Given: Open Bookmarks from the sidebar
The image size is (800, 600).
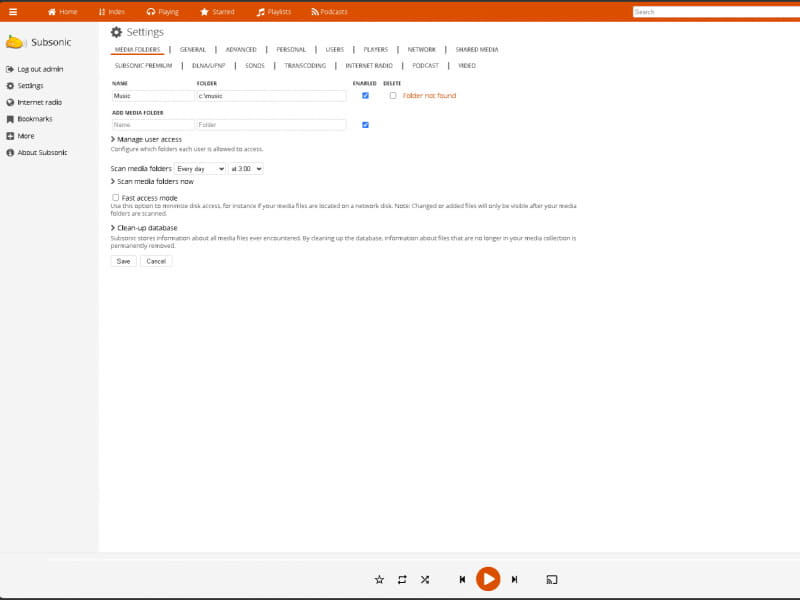Looking at the screenshot, I should coord(29,119).
